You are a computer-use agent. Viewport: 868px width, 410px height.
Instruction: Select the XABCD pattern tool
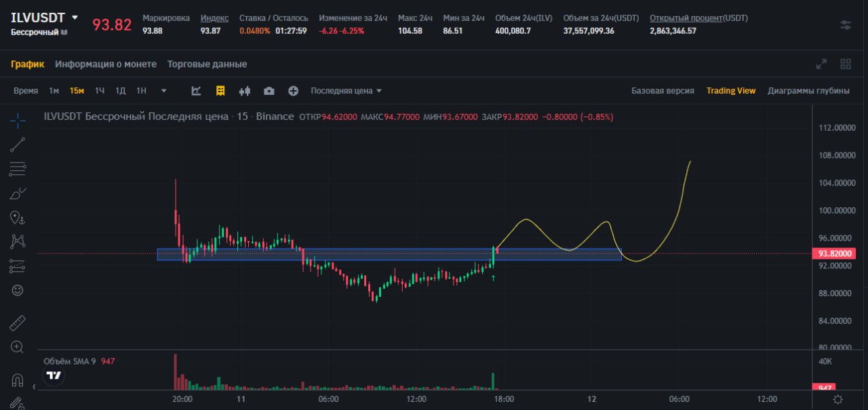pyautogui.click(x=18, y=241)
